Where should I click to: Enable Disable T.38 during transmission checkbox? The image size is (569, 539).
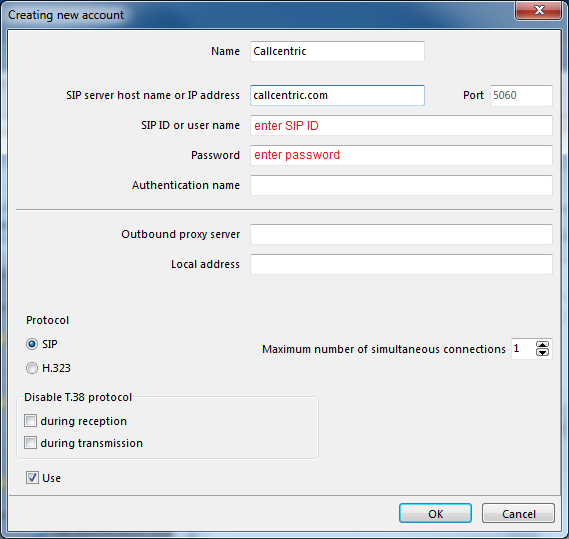(x=30, y=443)
